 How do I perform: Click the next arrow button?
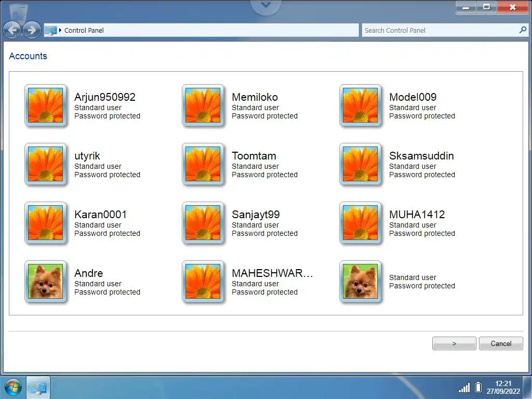tap(454, 343)
